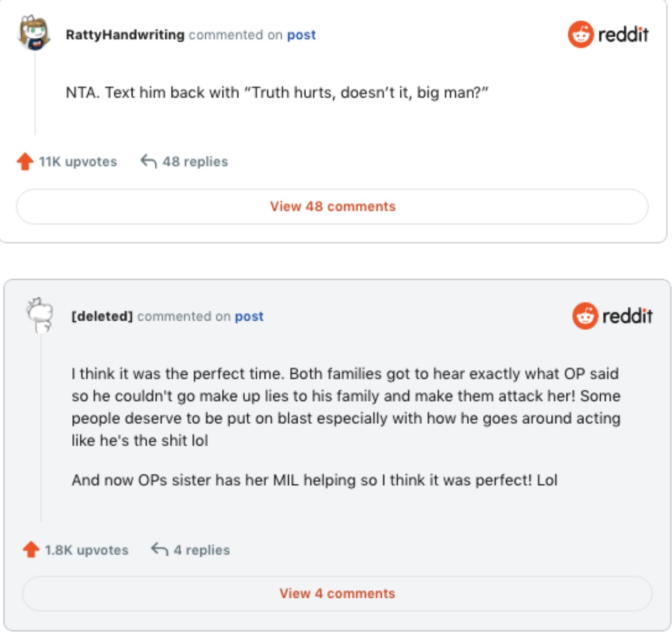Follow the 'post' link beside [deleted]
This screenshot has height=637, width=672.
[x=249, y=316]
